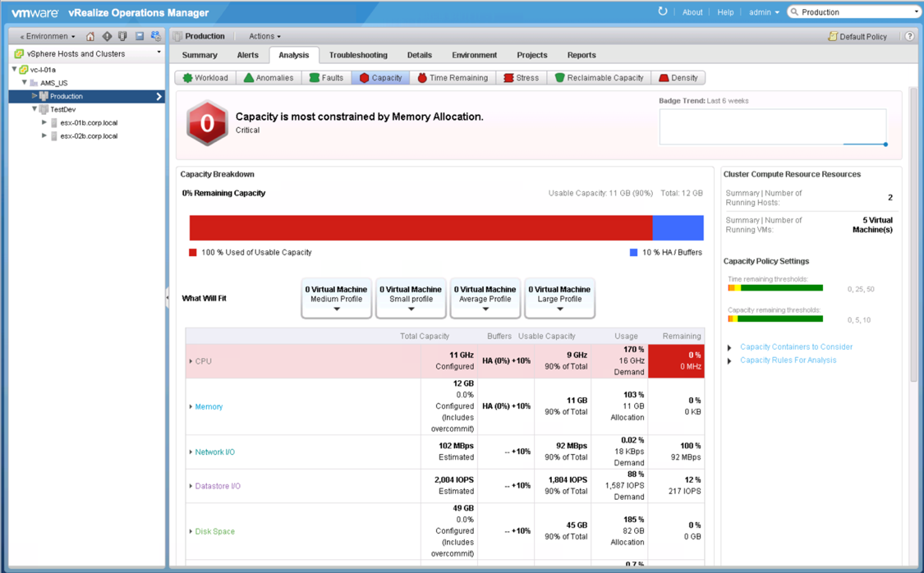Open the Actions dropdown menu

[264, 36]
